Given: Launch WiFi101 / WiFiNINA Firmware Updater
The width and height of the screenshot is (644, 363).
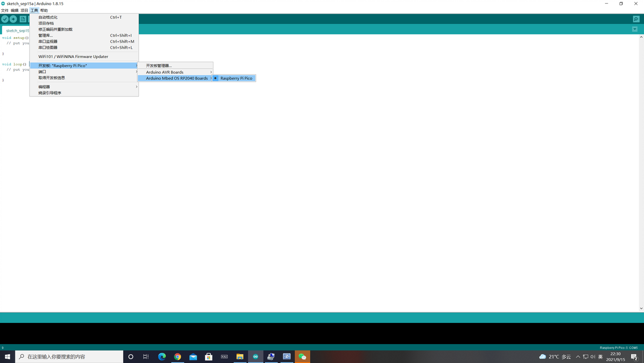Looking at the screenshot, I should point(84,57).
